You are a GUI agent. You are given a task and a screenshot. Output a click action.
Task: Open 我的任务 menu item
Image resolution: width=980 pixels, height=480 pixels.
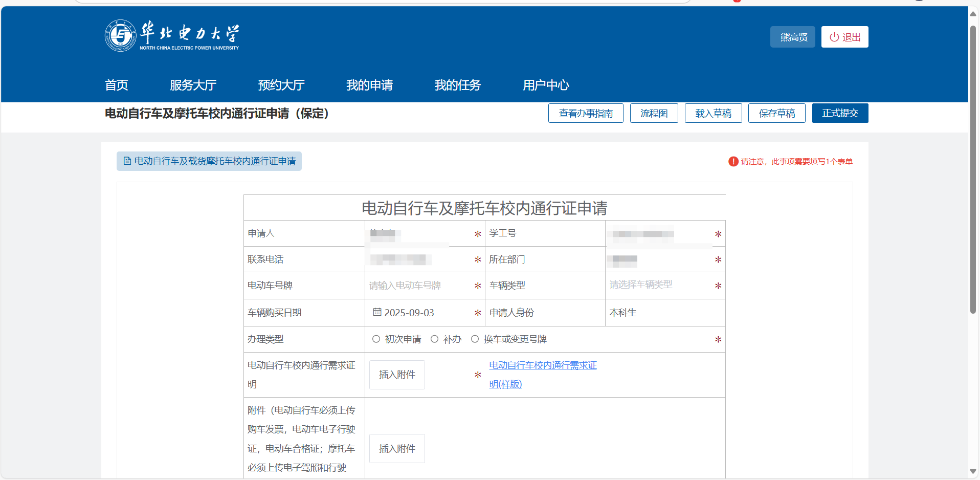(x=458, y=85)
